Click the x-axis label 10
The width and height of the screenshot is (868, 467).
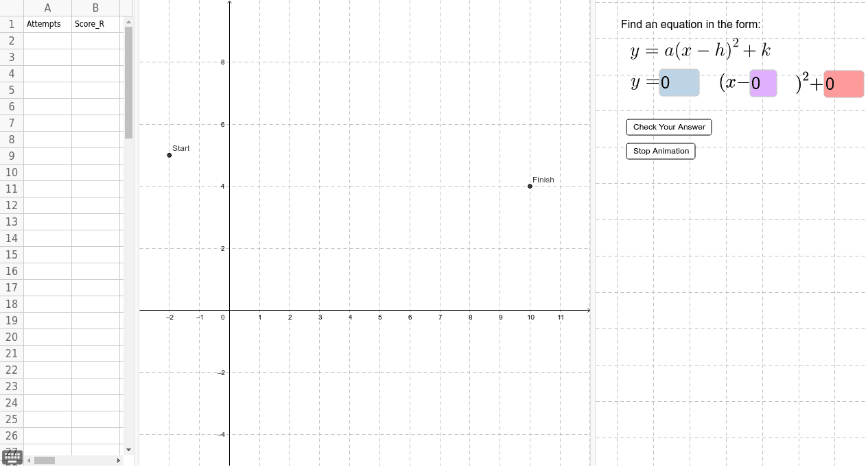pos(530,317)
